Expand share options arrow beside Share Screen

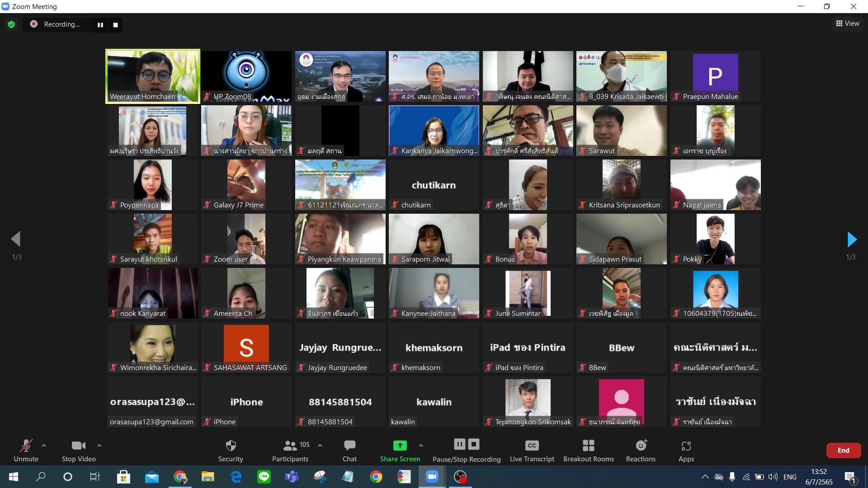coord(421,446)
